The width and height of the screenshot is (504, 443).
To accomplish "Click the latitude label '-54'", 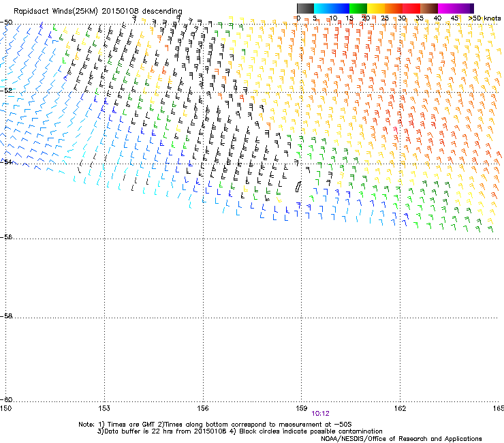I will (x=6, y=162).
